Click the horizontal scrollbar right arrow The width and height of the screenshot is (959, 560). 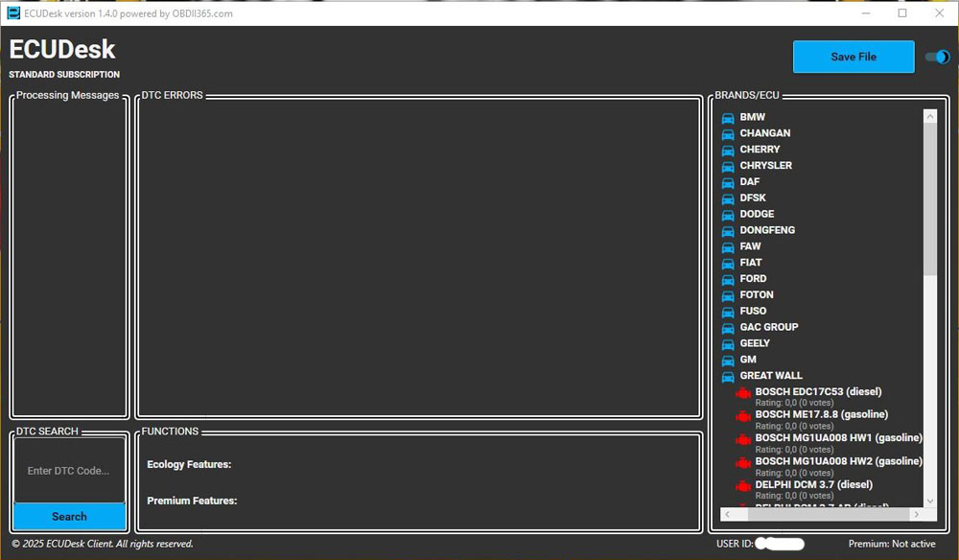[x=916, y=515]
